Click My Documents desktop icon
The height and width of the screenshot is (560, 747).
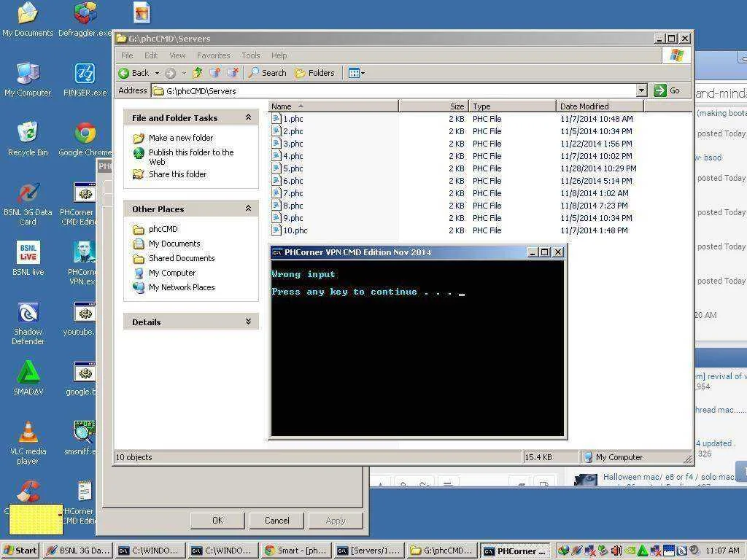coord(28,19)
